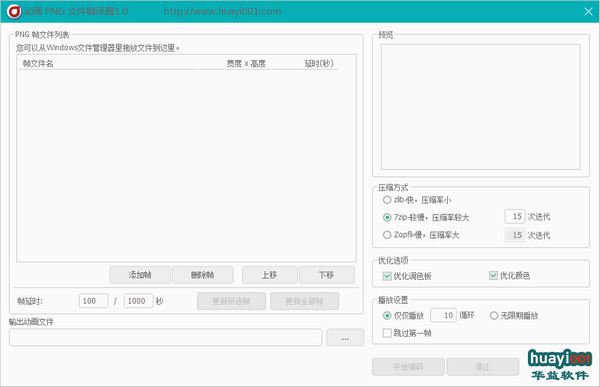
Task: Click the output animation file path field
Action: pos(165,337)
